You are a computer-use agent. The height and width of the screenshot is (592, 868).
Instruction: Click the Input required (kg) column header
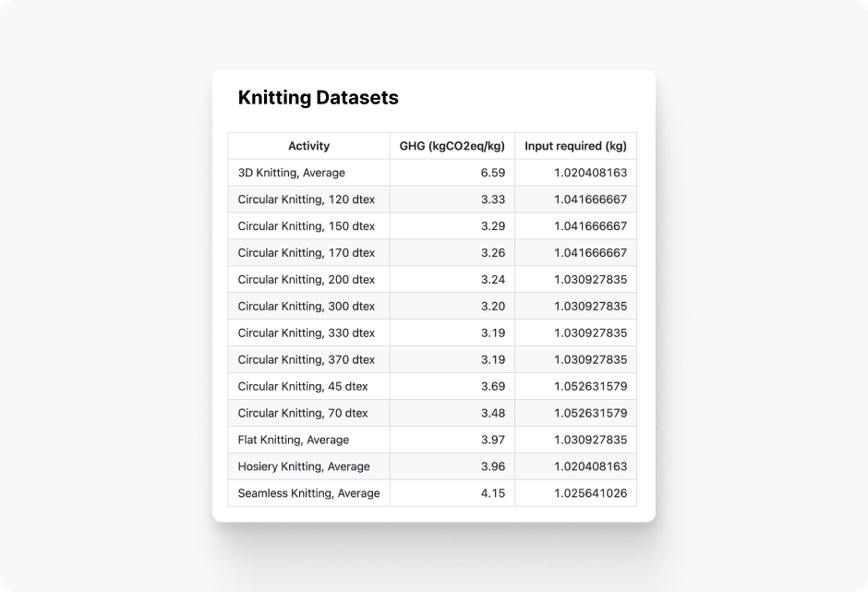[575, 146]
